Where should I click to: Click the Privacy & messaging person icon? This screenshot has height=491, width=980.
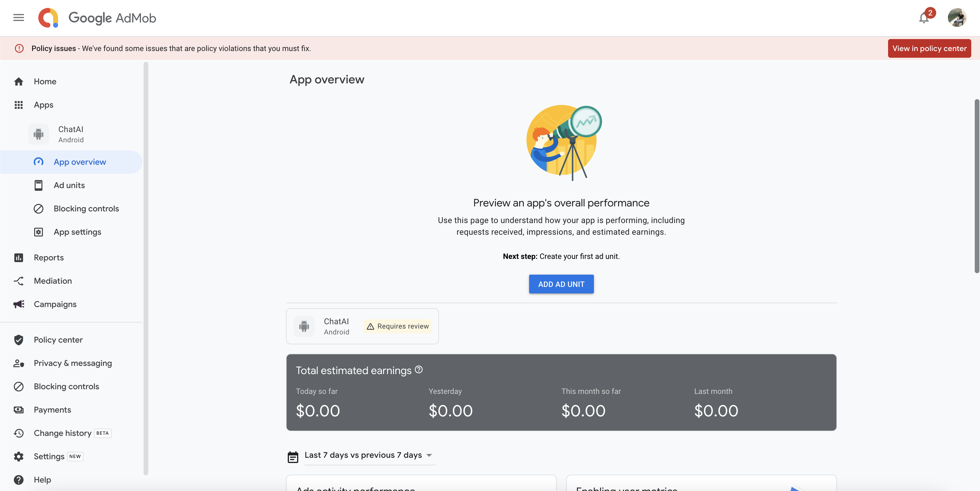[x=19, y=363]
